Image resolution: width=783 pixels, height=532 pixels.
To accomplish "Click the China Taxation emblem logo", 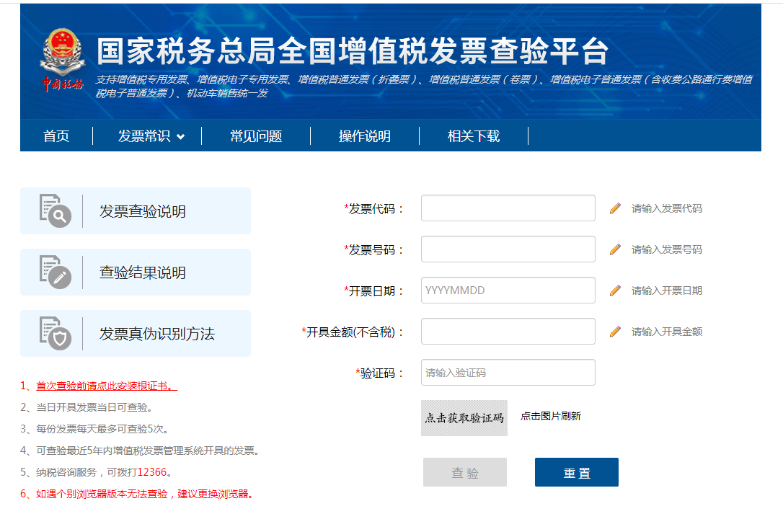I will click(63, 60).
